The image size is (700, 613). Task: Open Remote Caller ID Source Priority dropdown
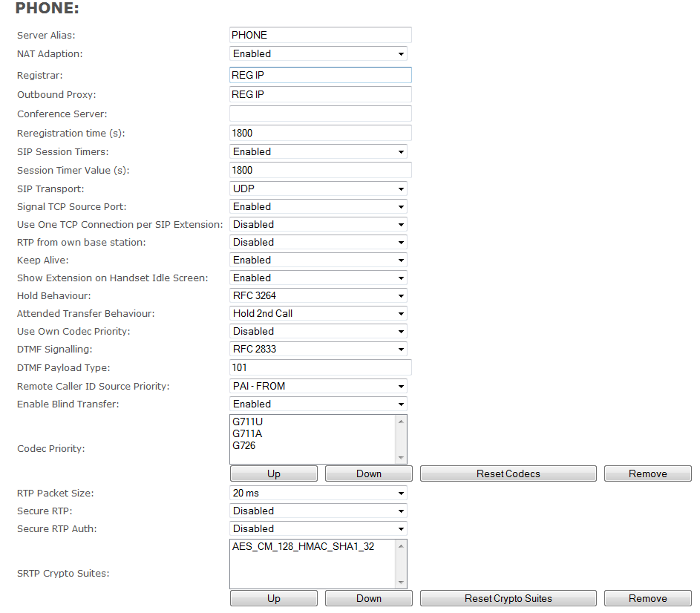(318, 387)
